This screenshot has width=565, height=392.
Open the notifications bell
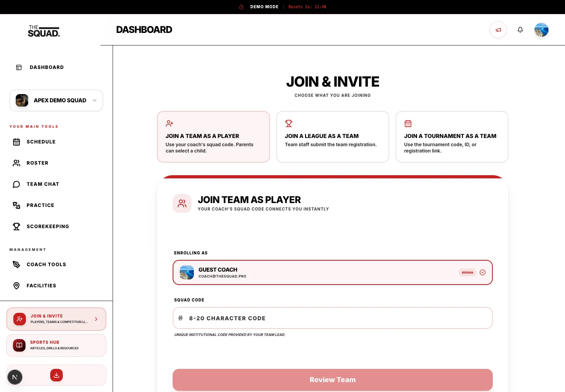[x=520, y=30]
